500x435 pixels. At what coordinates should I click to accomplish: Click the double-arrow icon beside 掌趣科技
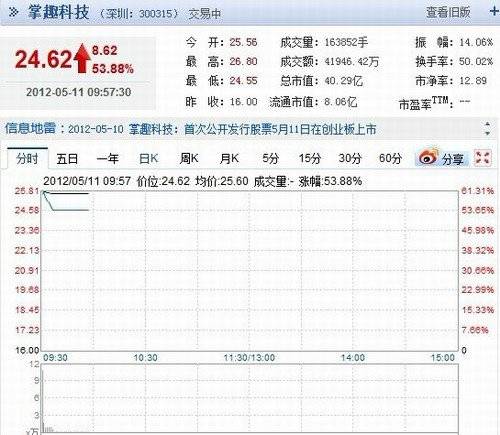pos(14,12)
